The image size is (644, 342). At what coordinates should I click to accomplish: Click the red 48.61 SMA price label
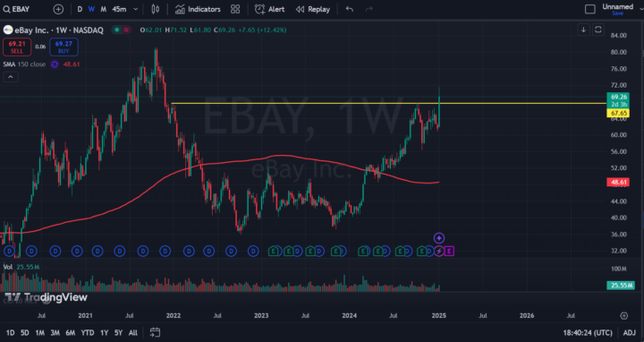point(618,182)
